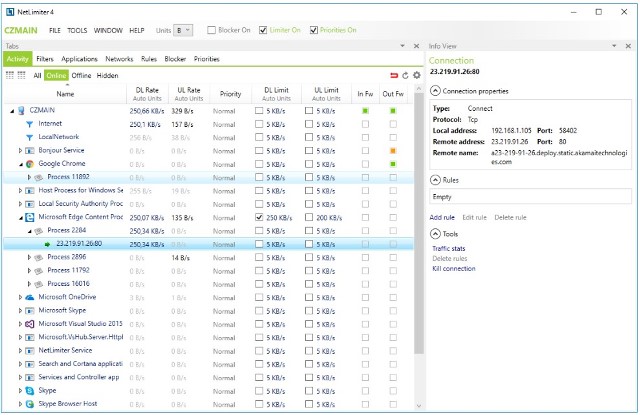Click the red reset icon in Activity toolbar
Viewport: 640px width, 415px height.
coord(393,75)
